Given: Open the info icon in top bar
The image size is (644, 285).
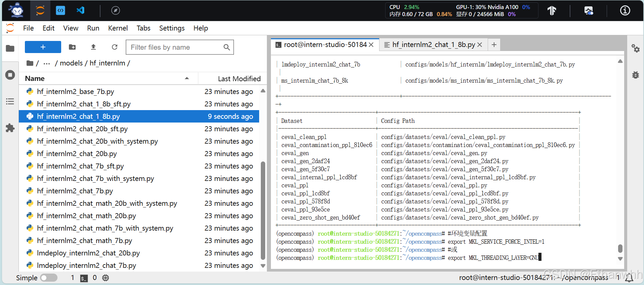Looking at the screenshot, I should point(625,10).
